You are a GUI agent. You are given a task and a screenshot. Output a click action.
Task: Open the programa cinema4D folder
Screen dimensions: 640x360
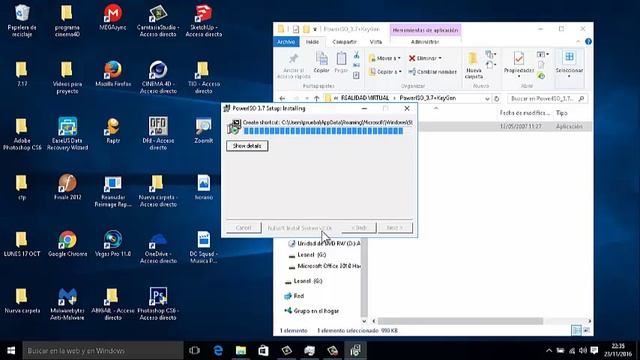(67, 20)
